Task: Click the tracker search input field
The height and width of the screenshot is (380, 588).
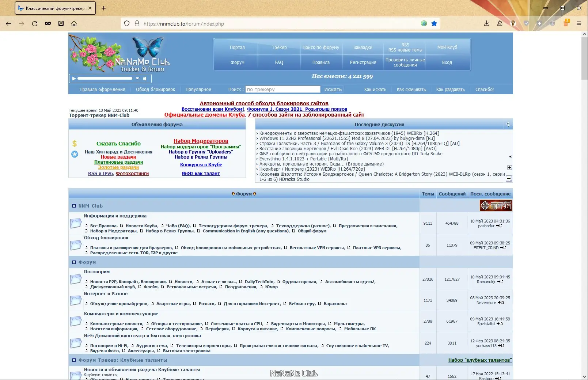Action: [x=283, y=90]
